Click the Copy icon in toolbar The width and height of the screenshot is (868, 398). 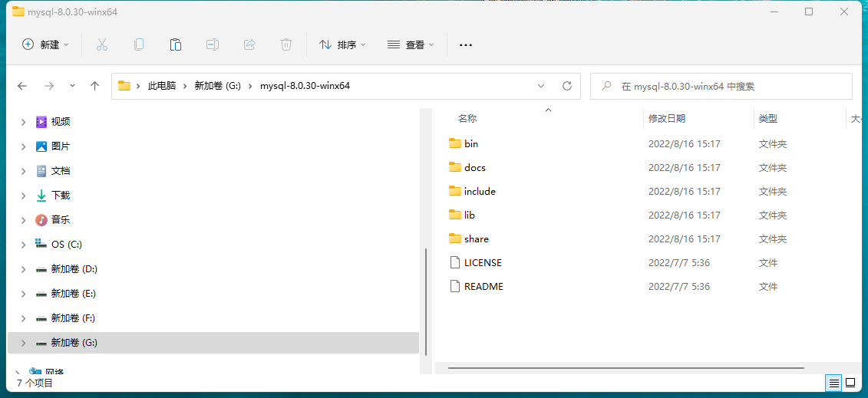[x=139, y=44]
